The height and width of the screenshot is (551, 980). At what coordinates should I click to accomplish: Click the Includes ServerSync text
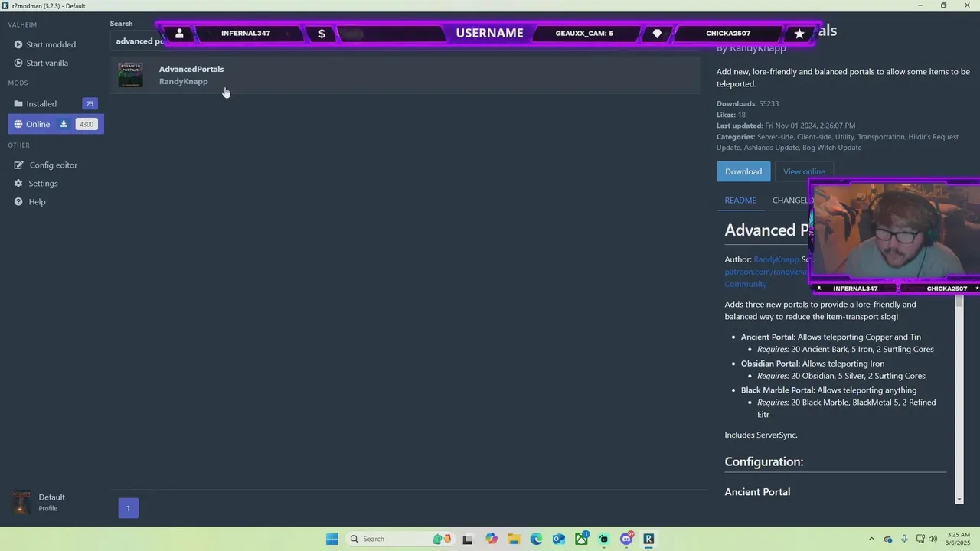click(x=761, y=435)
